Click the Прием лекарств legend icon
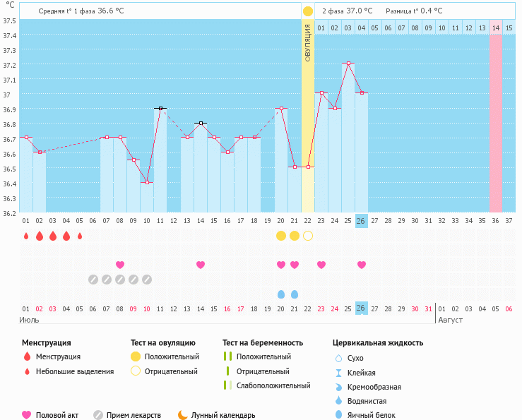Viewport: 522px width, 420px height. pyautogui.click(x=99, y=415)
